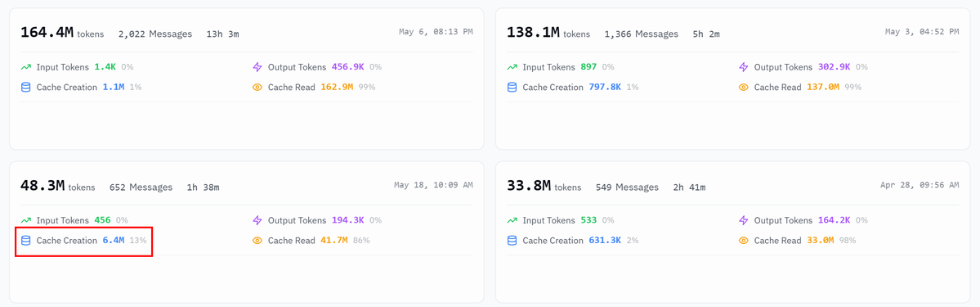Click the Input Tokens trend icon in 138.1M card
Image resolution: width=980 pixels, height=307 pixels.
coord(512,67)
